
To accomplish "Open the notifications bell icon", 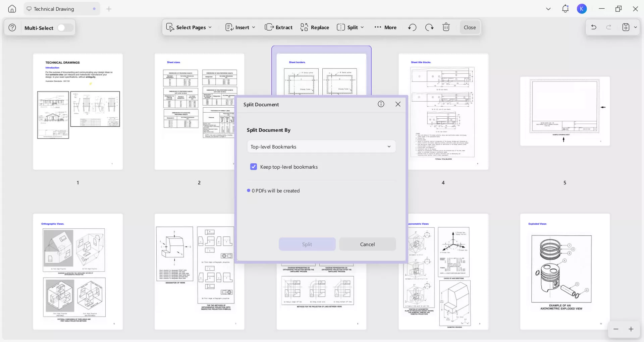I will pyautogui.click(x=565, y=9).
